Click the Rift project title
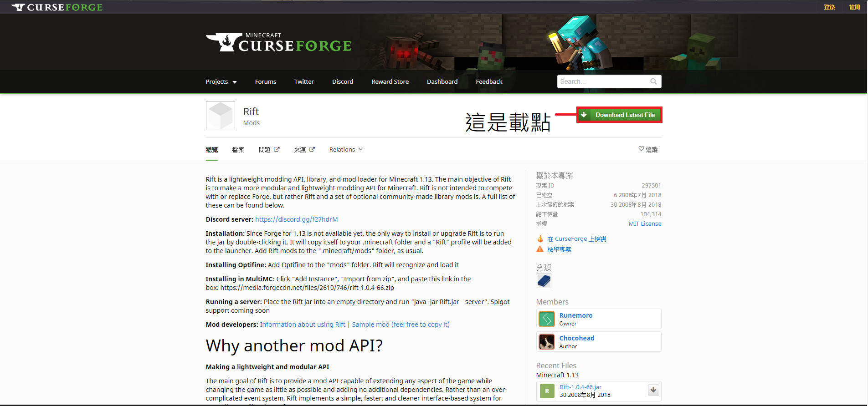 (251, 112)
